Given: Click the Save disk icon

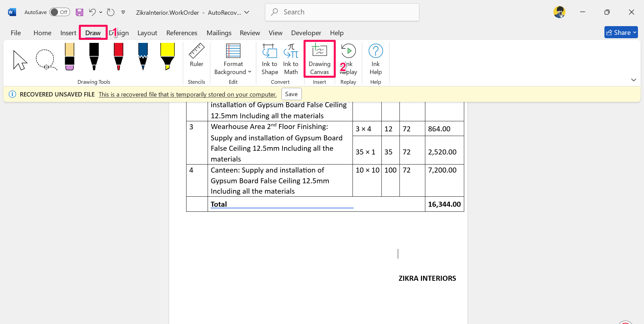Looking at the screenshot, I should click(x=79, y=12).
